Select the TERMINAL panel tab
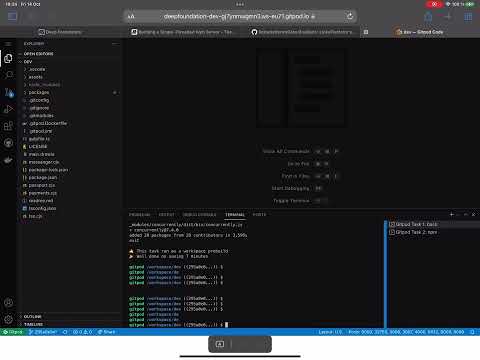Viewport: 480px width, 360px height. click(x=235, y=215)
